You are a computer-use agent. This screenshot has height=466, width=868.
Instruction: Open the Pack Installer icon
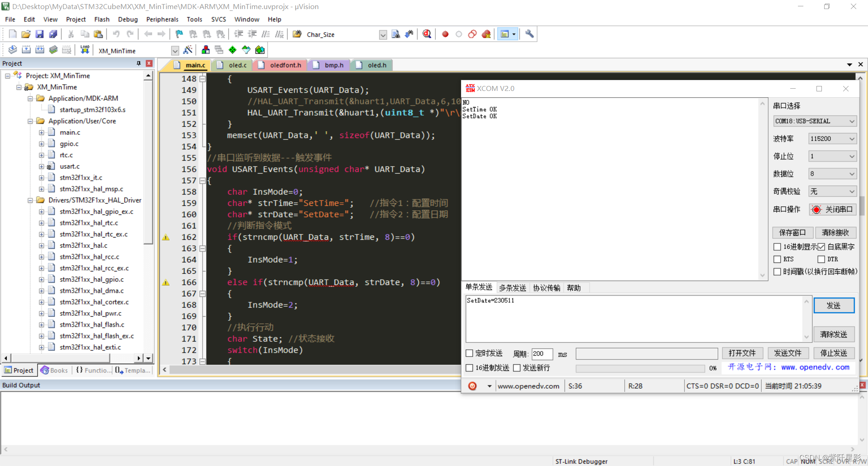coord(260,50)
